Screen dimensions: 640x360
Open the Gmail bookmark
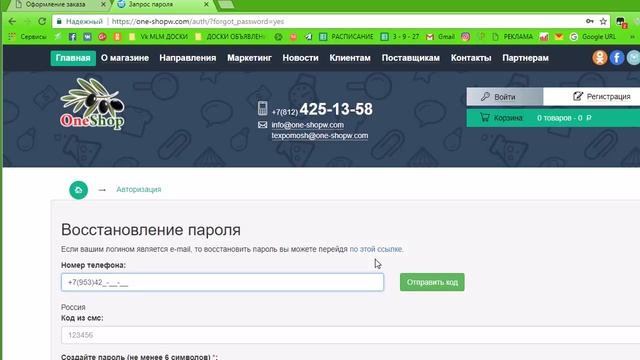(x=440, y=37)
